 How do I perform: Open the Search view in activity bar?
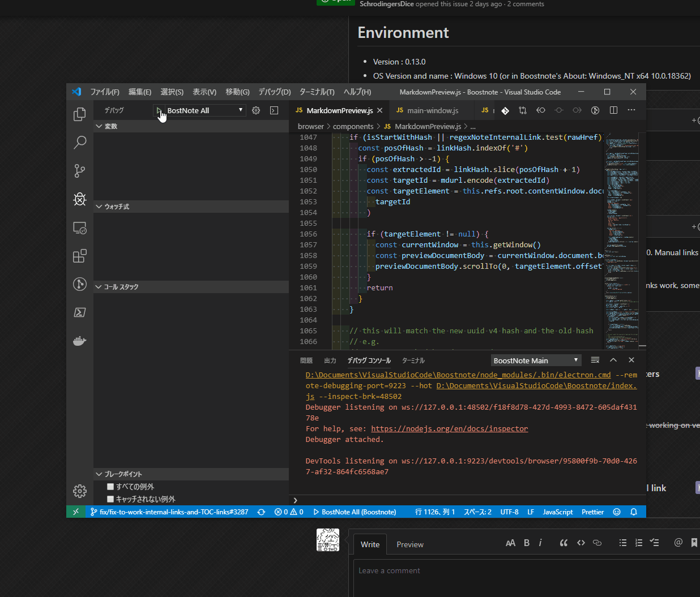coord(80,142)
